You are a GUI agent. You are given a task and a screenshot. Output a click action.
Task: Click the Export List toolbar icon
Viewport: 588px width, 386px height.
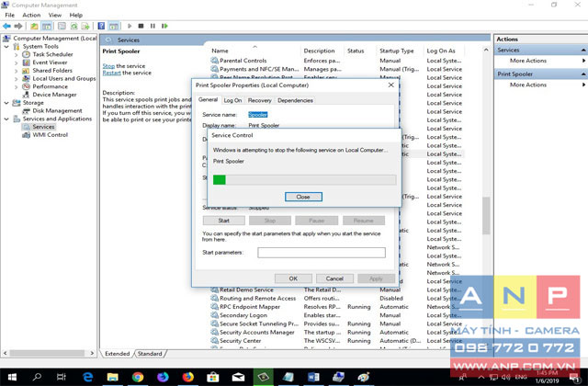(85, 26)
